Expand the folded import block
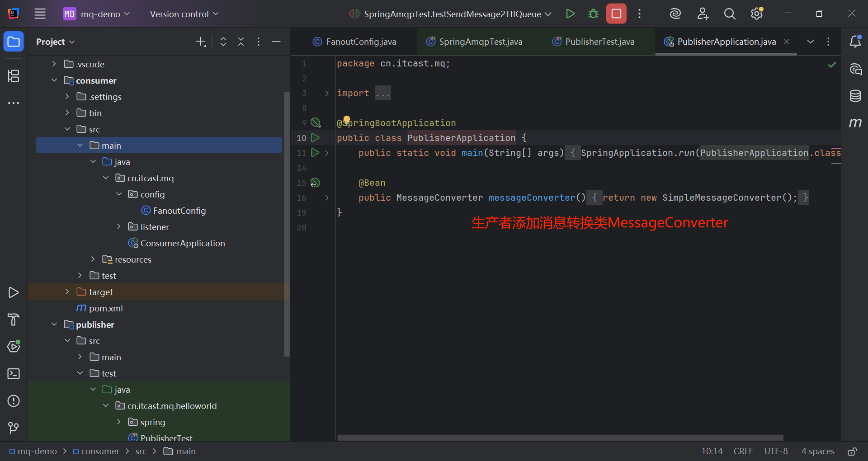The width and height of the screenshot is (868, 461). (x=327, y=94)
